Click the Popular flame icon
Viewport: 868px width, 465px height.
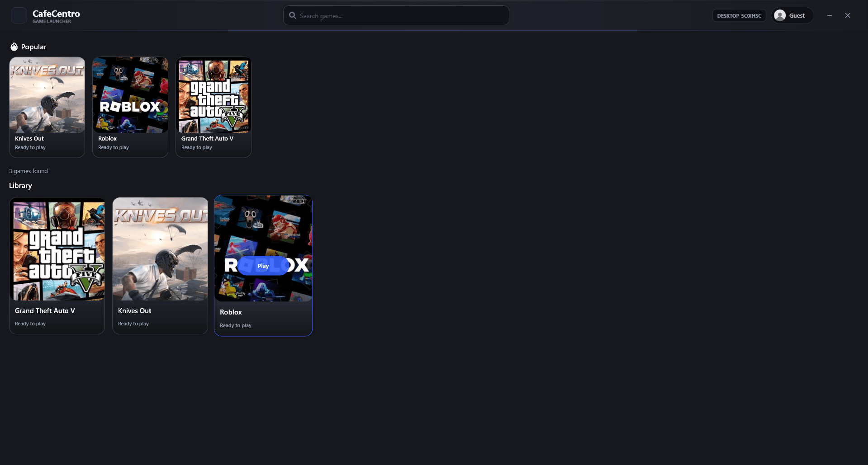pyautogui.click(x=14, y=47)
